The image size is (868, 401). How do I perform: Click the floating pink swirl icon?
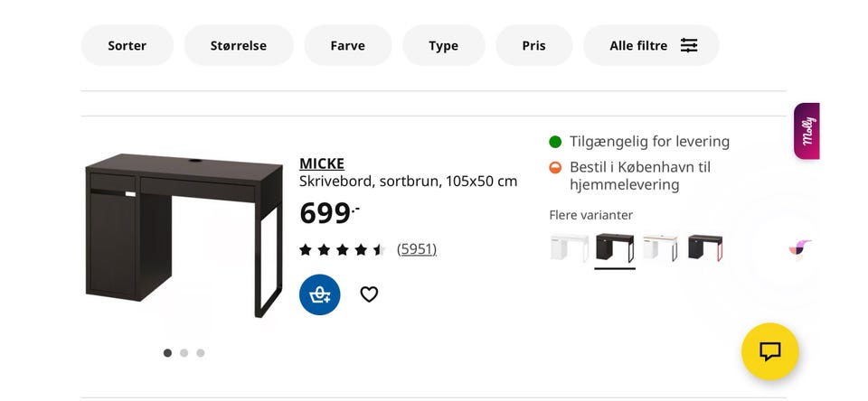click(x=799, y=247)
